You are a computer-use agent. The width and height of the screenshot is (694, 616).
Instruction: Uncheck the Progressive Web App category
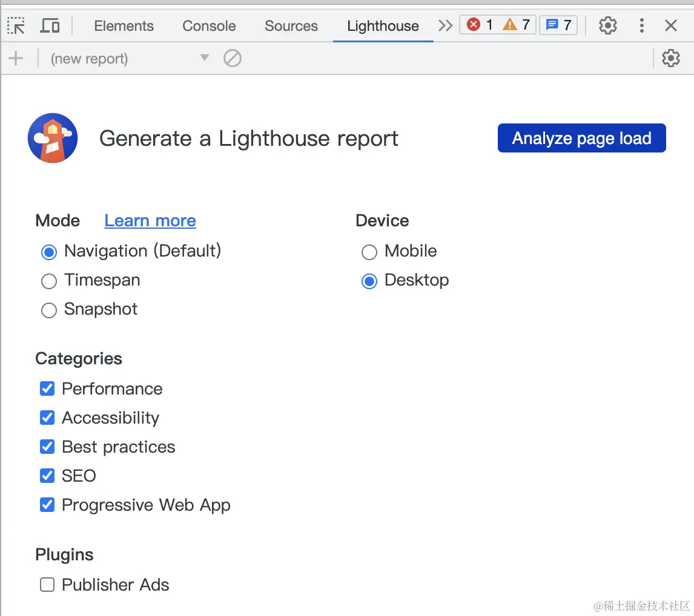tap(47, 505)
